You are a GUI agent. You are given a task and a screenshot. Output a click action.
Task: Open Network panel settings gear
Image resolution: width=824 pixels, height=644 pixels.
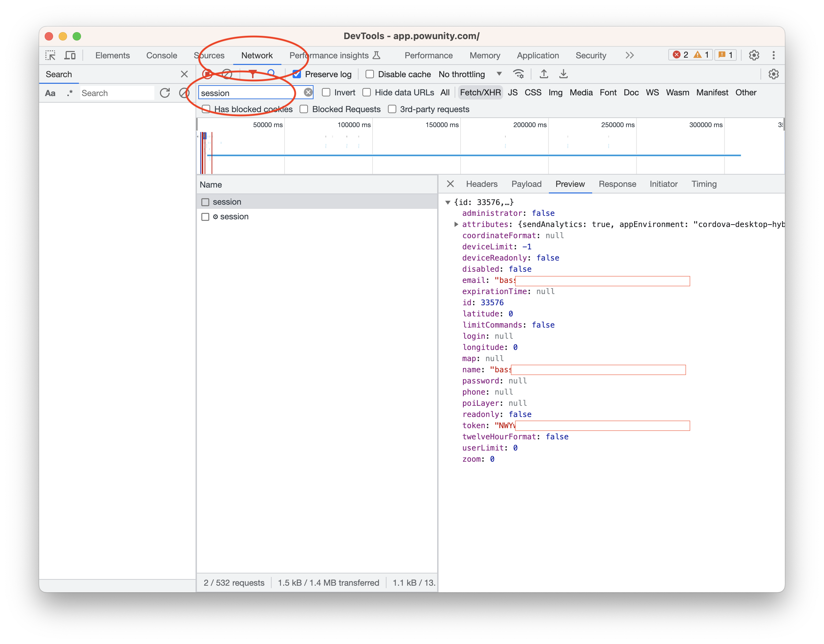click(x=773, y=74)
